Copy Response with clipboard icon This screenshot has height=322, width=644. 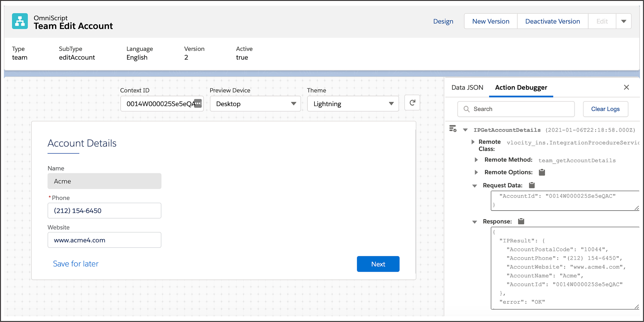coord(521,221)
